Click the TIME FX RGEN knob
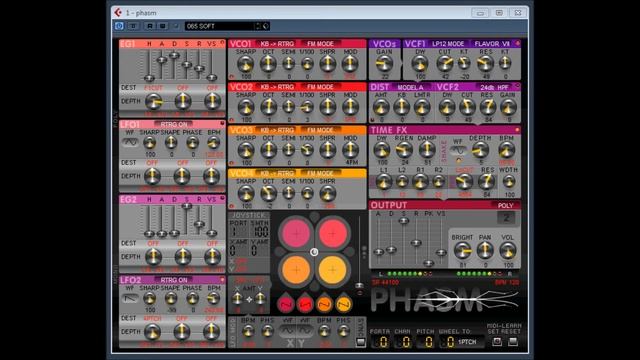Image resolution: width=640 pixels, height=360 pixels. (x=404, y=150)
